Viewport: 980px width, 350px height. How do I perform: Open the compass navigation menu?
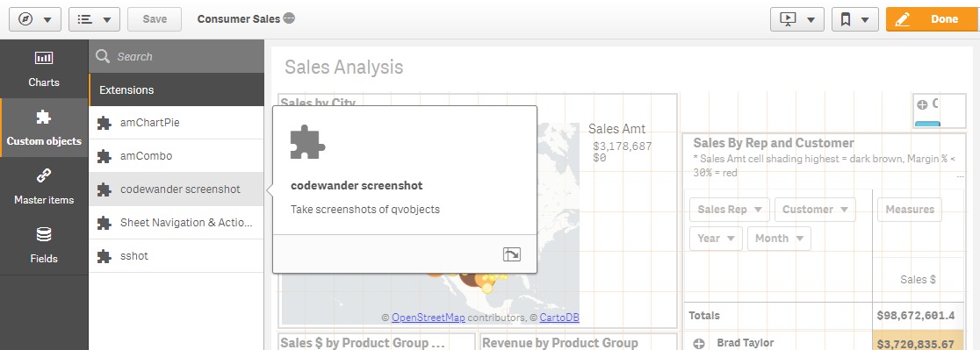pyautogui.click(x=34, y=19)
